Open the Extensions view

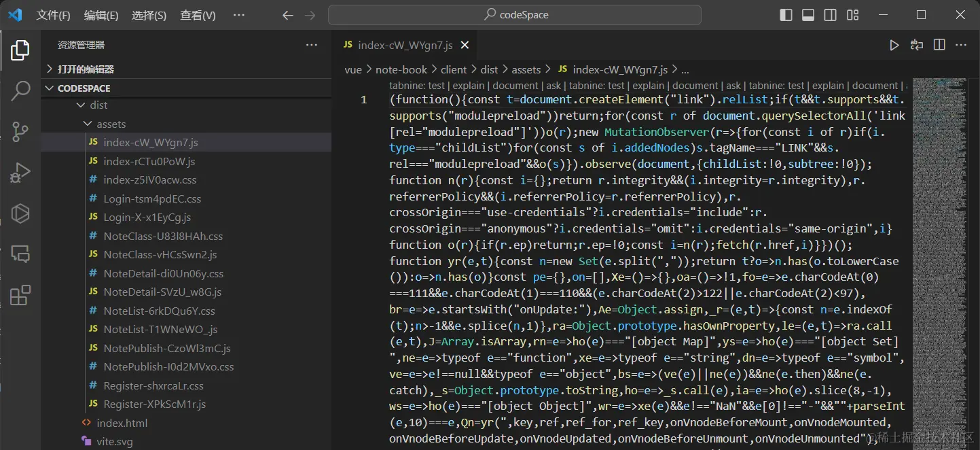(20, 295)
